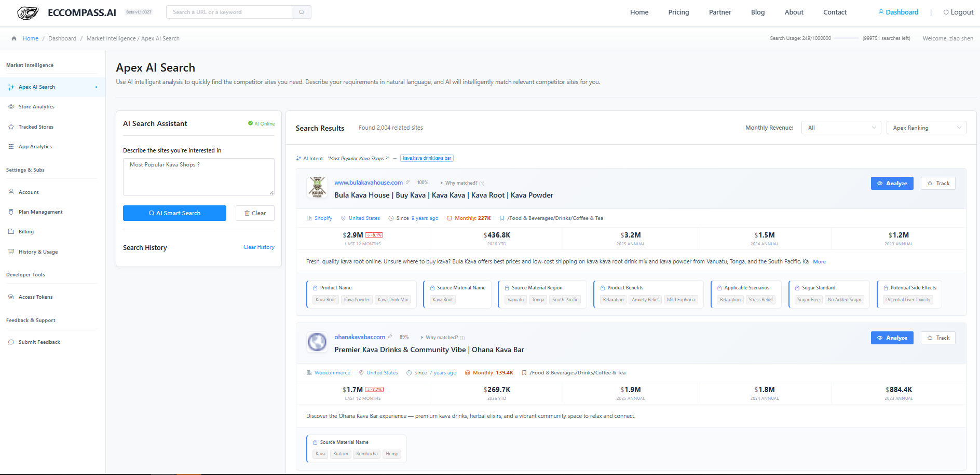Click the AI Smart Search button
980x475 pixels.
(x=174, y=213)
